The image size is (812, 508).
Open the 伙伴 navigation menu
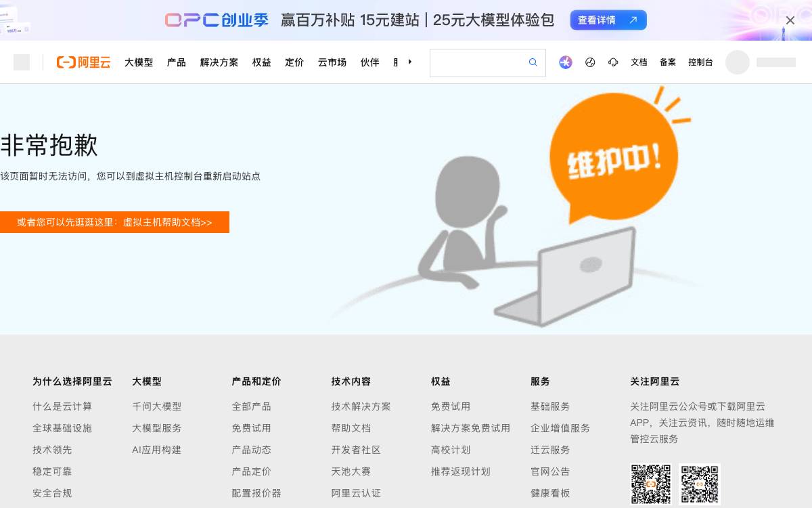coord(370,62)
